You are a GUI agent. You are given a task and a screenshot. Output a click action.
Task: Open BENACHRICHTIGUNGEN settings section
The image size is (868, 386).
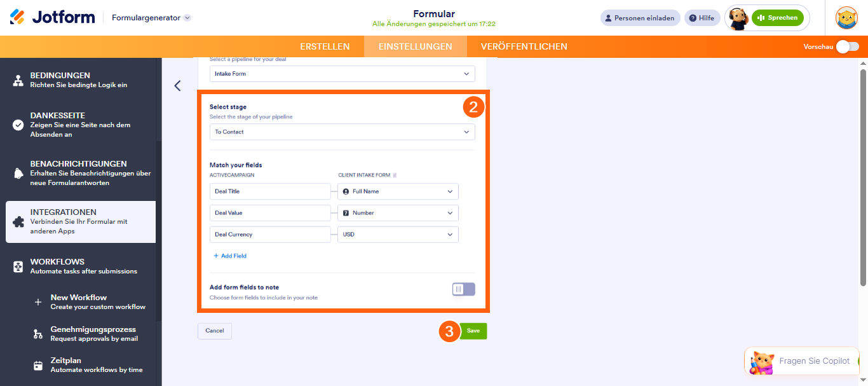(81, 173)
